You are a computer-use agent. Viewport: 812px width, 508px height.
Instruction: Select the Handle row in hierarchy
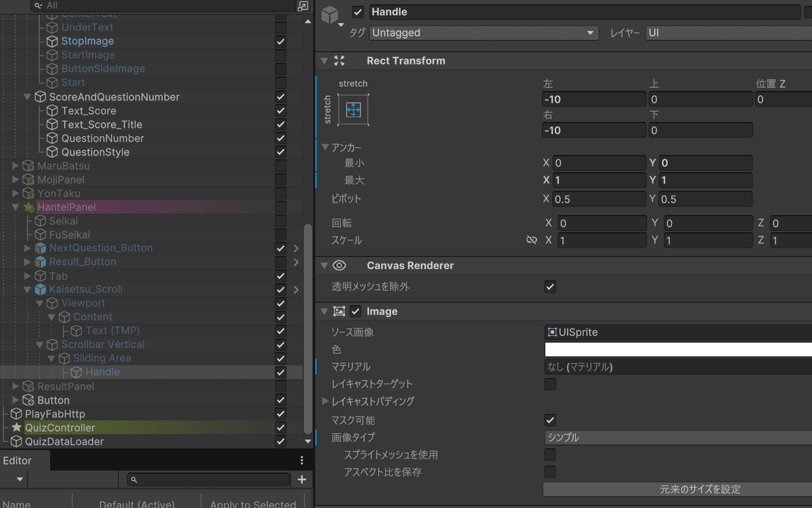(x=152, y=372)
